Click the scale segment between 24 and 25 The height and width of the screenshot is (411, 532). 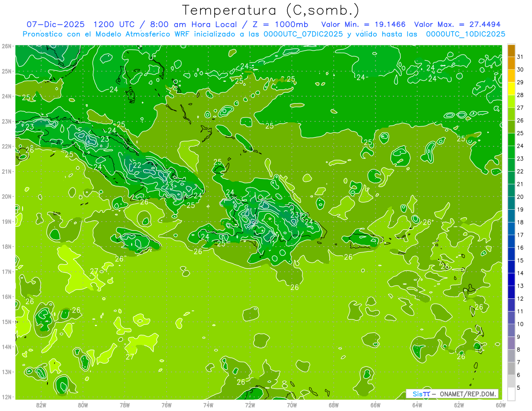511,139
